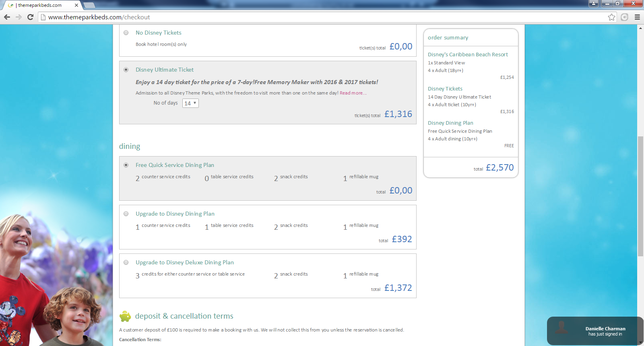Click the '4 x Adult ticket (10yr+)' line
Viewport: 644px width, 346px height.
(452, 105)
